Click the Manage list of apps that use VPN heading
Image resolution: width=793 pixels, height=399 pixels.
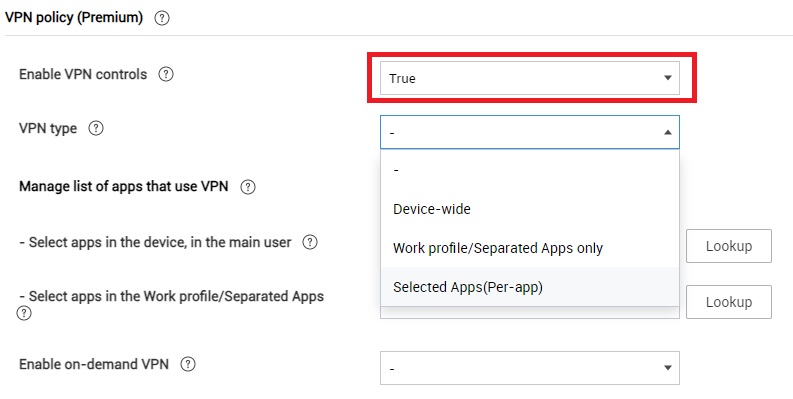coord(123,187)
